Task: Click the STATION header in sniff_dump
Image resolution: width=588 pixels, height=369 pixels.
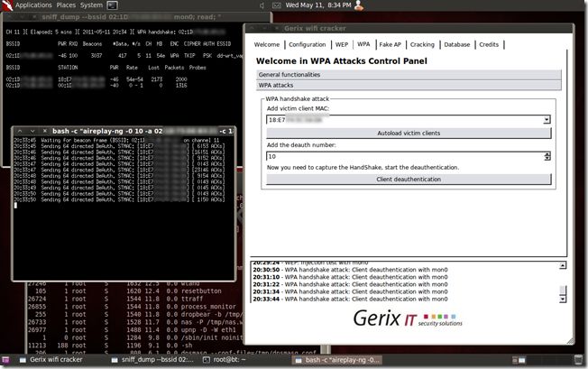Action: pyautogui.click(x=68, y=68)
